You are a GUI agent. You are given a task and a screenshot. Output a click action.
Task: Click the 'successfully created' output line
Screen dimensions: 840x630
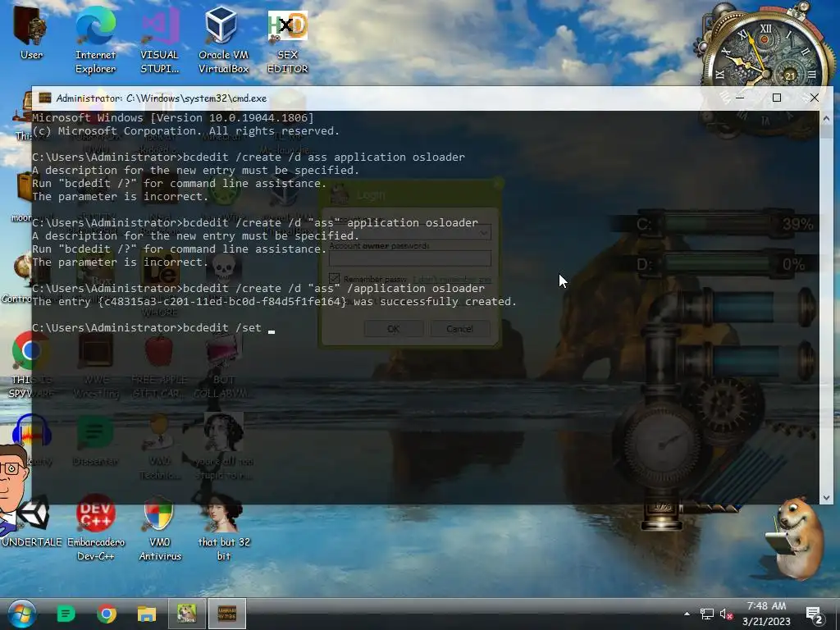click(x=274, y=302)
